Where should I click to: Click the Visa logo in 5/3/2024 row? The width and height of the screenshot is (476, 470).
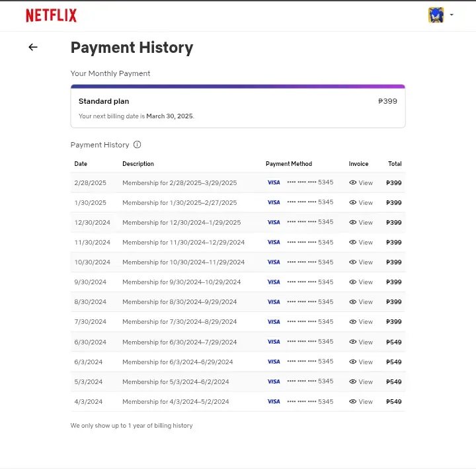click(x=274, y=381)
